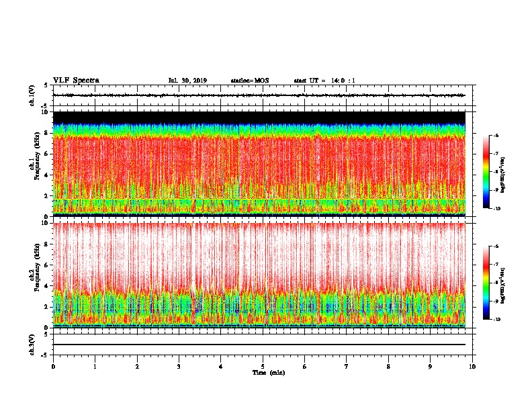Click the ch.2 frequency axis "8" tick label
532x411 pixels.
pos(46,244)
